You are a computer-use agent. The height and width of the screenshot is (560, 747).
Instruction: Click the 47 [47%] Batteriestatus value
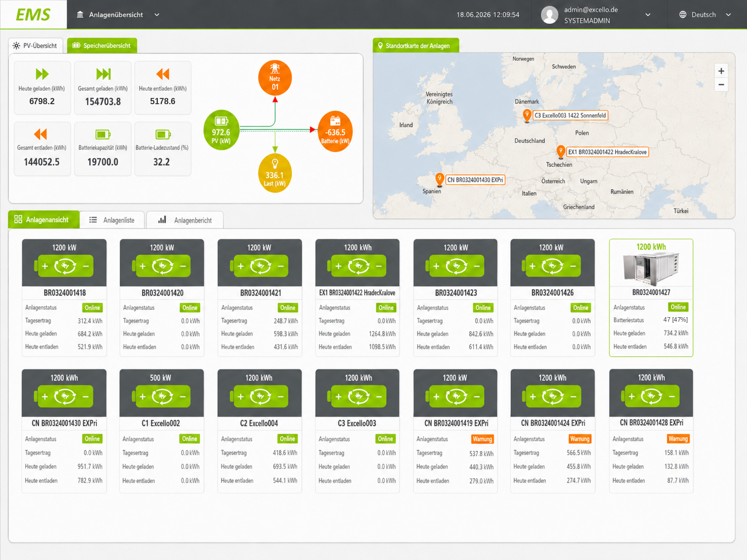tap(675, 320)
